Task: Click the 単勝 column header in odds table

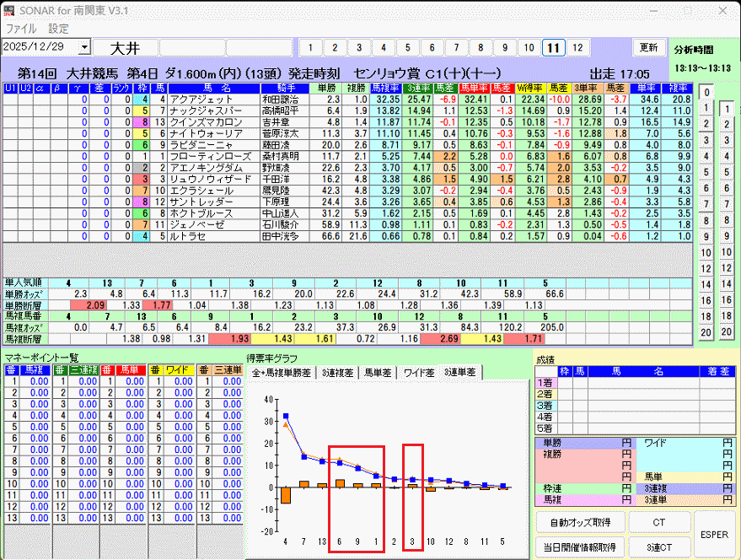Action: pyautogui.click(x=326, y=88)
